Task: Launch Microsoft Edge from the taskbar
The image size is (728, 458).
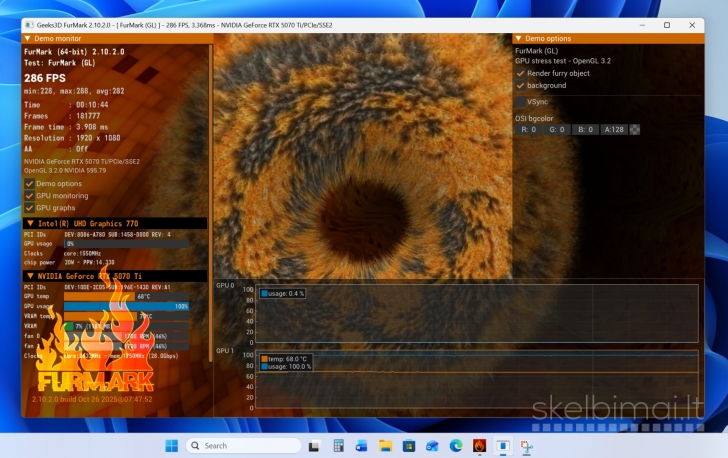Action: point(456,445)
